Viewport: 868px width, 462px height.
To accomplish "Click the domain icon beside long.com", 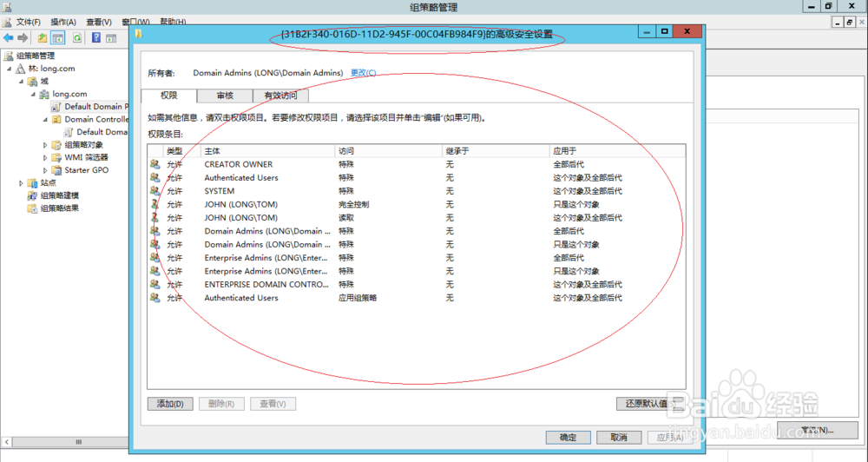I will point(44,94).
